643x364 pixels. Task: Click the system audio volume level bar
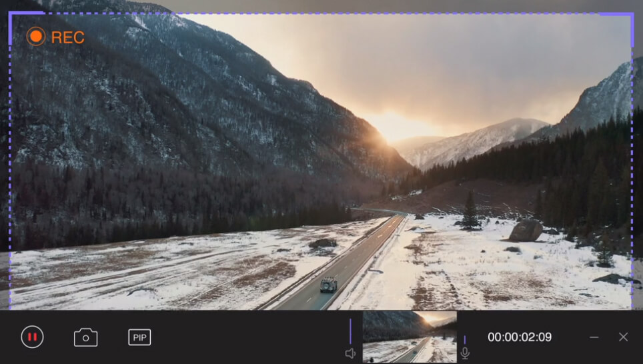click(350, 331)
